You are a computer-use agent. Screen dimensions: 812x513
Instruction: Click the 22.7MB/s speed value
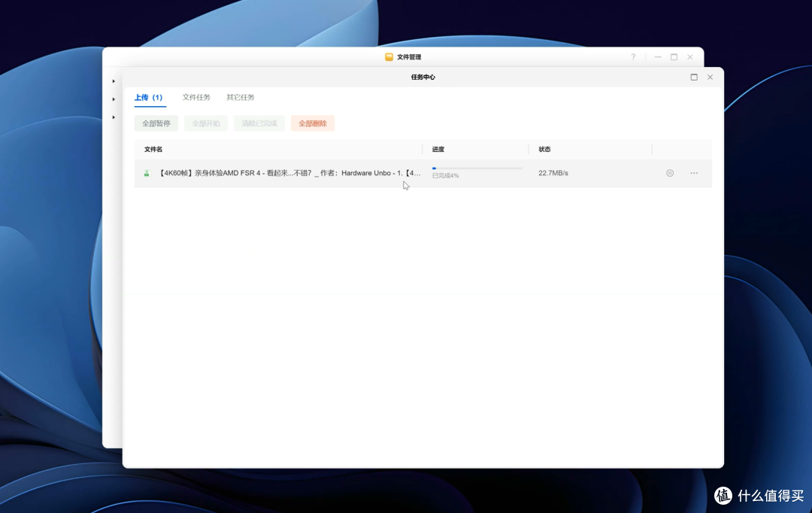(x=553, y=173)
